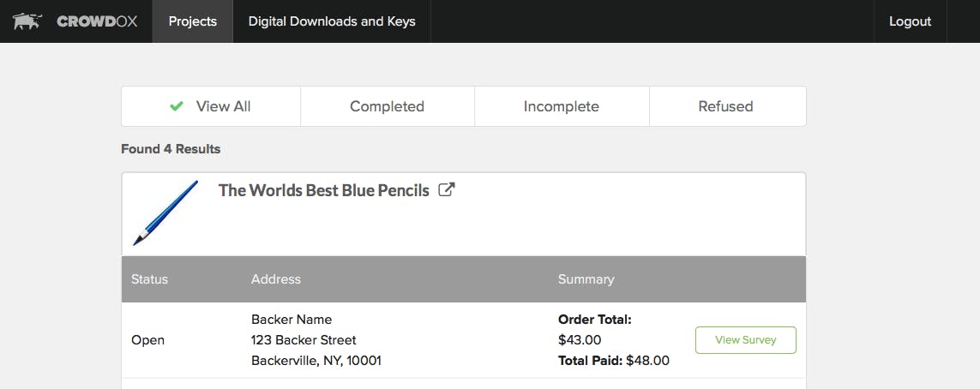Log out via the Logout link
Screen dimensions: 980x389
coord(910,21)
